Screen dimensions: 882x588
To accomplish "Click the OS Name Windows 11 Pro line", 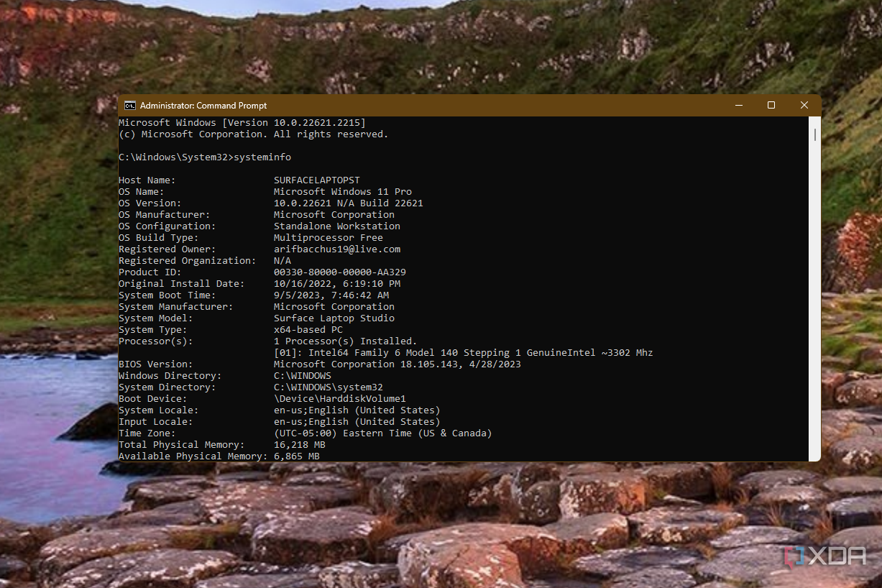I will [x=265, y=191].
